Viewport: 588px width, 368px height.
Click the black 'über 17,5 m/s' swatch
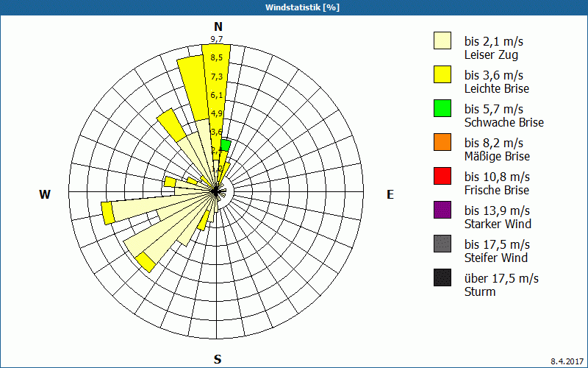442,277
